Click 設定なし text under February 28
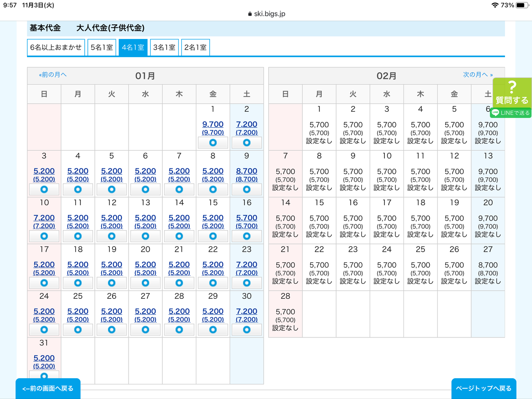This screenshot has height=399, width=532. point(286,328)
